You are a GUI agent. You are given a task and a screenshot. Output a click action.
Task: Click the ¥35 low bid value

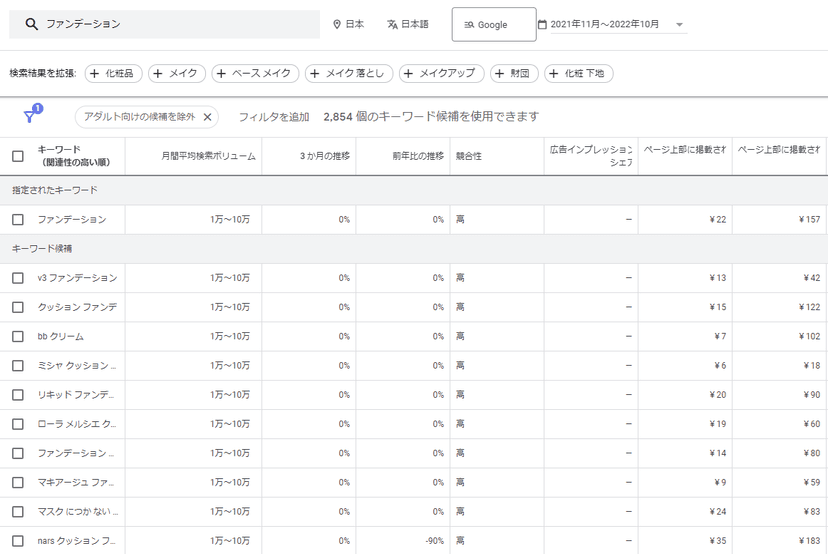(x=718, y=541)
